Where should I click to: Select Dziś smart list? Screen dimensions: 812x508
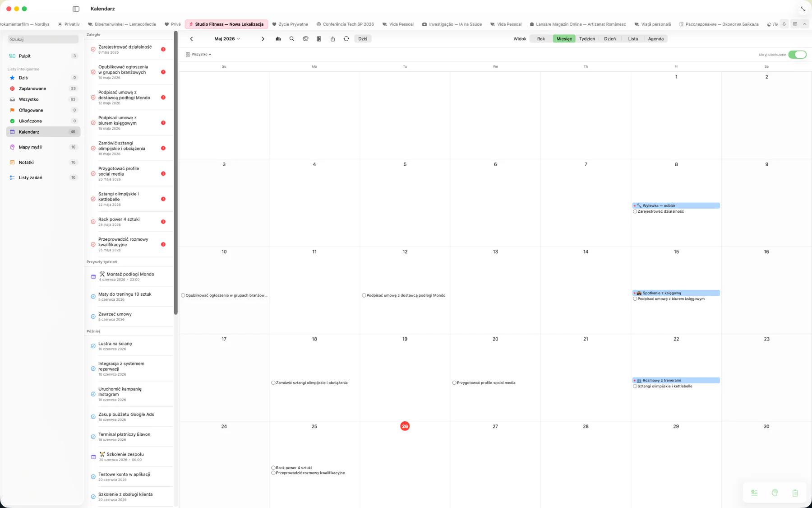click(x=43, y=78)
